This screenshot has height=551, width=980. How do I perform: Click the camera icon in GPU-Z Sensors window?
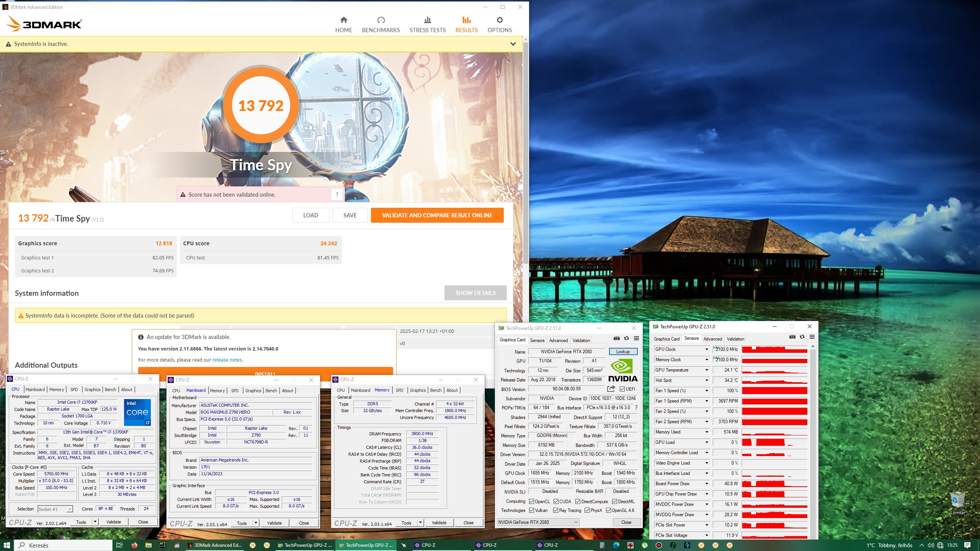pos(792,337)
